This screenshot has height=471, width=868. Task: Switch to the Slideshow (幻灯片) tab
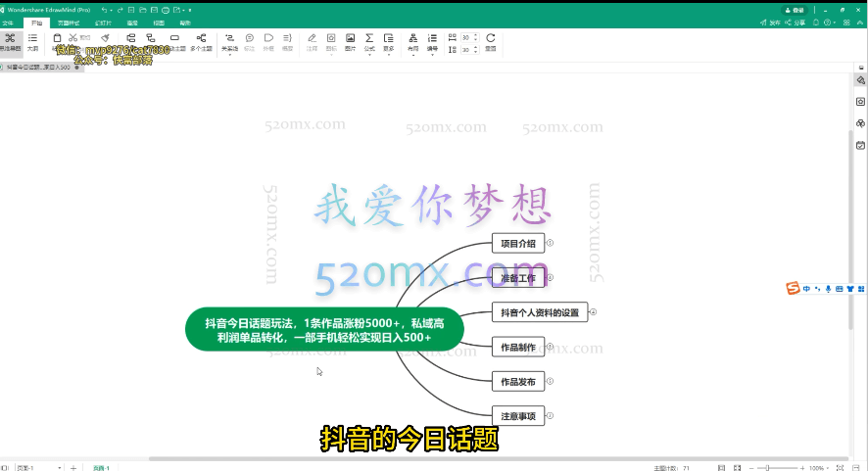coord(103,23)
